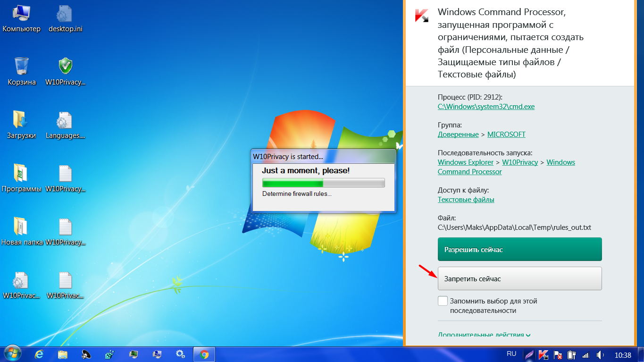Expand Дополнительные действия section
644x362 pixels.
pyautogui.click(x=484, y=335)
